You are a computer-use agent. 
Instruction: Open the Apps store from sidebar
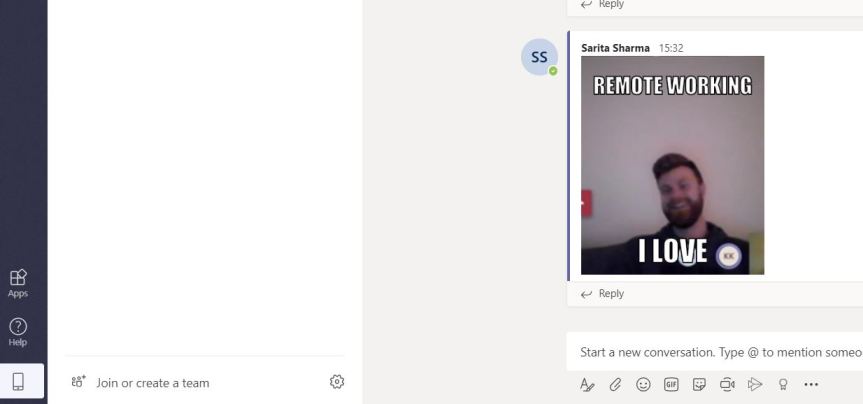[x=18, y=283]
